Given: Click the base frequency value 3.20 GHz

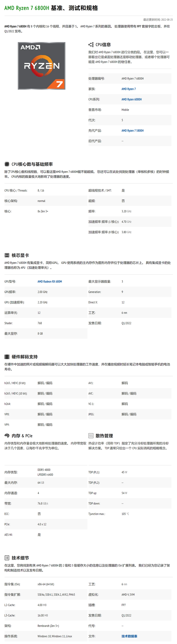Looking at the screenshot, I should click(x=126, y=211).
